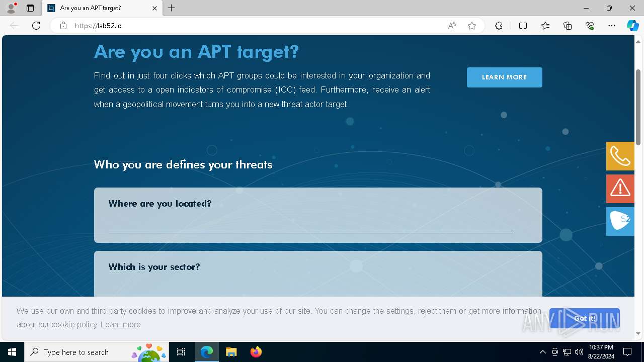Click the taskbar search box
This screenshot has width=644, height=362.
[97, 352]
